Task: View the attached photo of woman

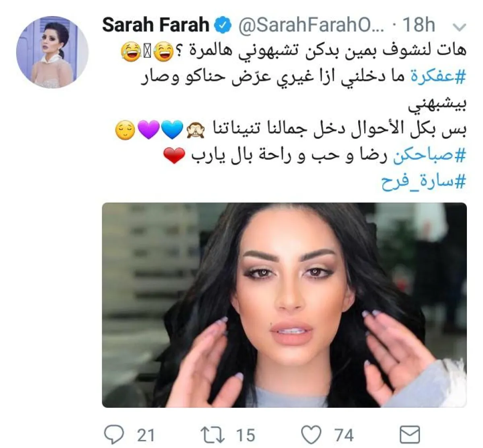Action: point(284,305)
